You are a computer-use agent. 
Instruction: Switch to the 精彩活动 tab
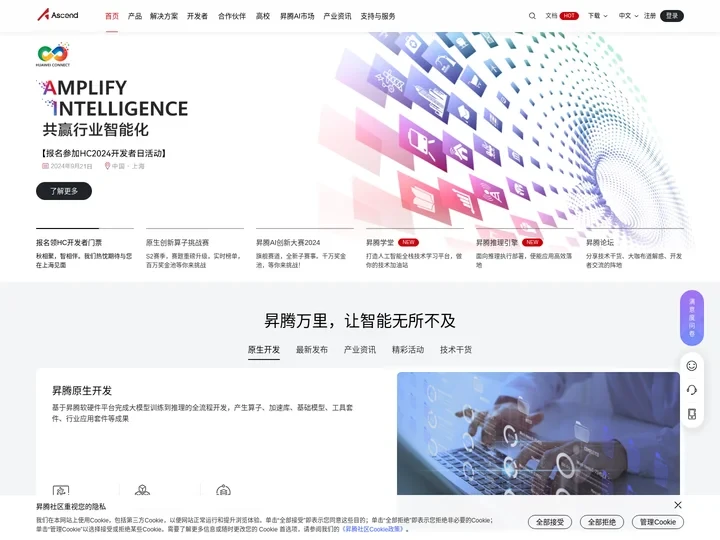click(x=408, y=350)
